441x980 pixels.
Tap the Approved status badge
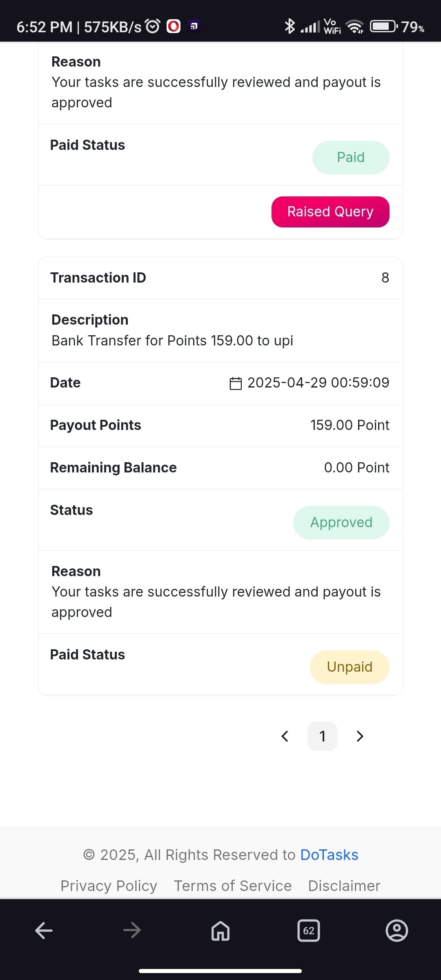(341, 523)
